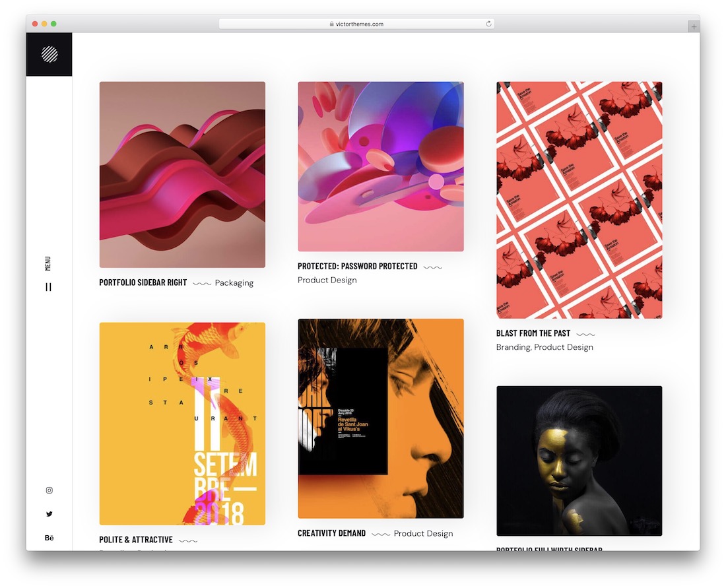Visit the Twitter profile icon
726x588 pixels.
tap(49, 514)
